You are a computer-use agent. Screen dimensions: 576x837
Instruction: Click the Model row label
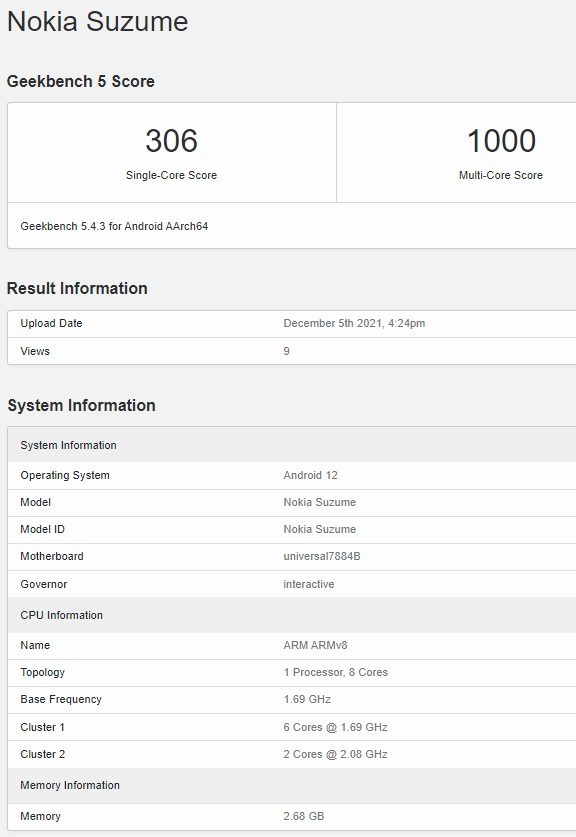[35, 502]
